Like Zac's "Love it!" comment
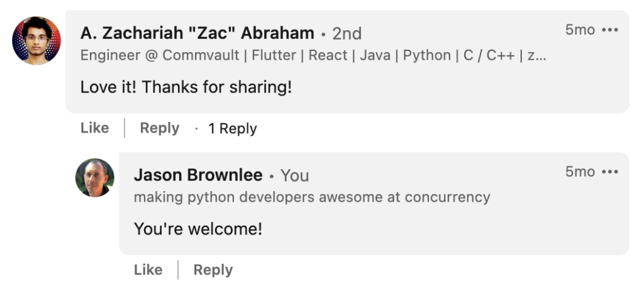Screen dimensions: 644x296 pos(95,128)
